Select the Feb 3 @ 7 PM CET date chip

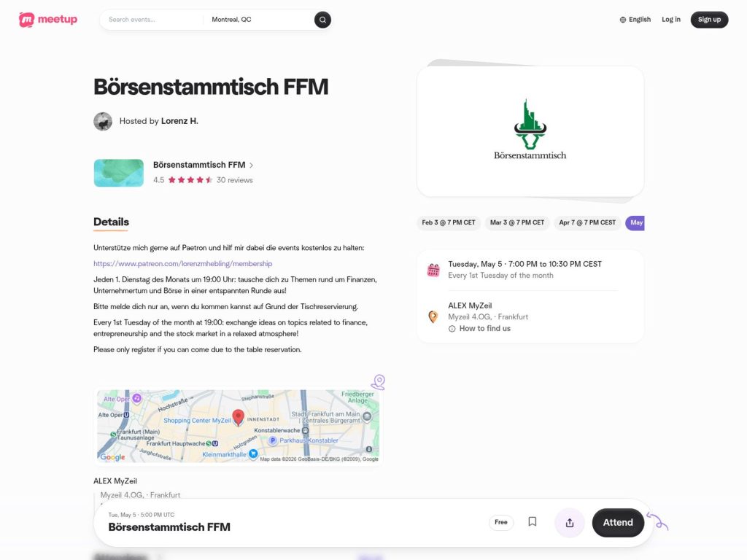[447, 222]
